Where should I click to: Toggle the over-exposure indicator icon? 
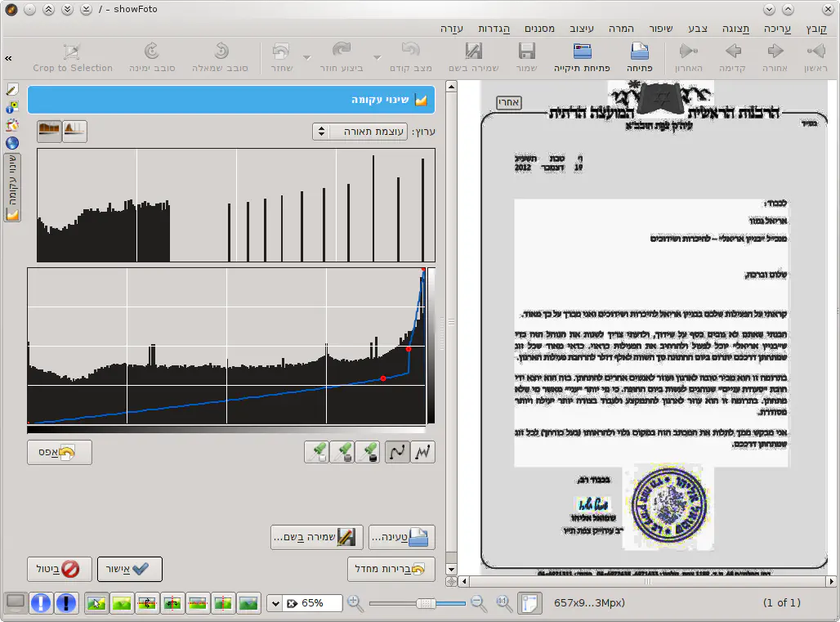pyautogui.click(x=65, y=603)
